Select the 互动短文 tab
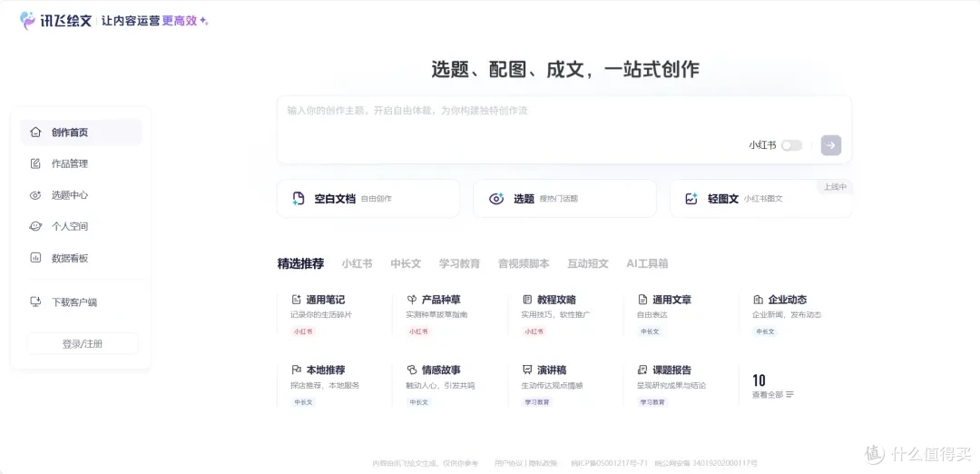The width and height of the screenshot is (980, 474). (x=587, y=263)
